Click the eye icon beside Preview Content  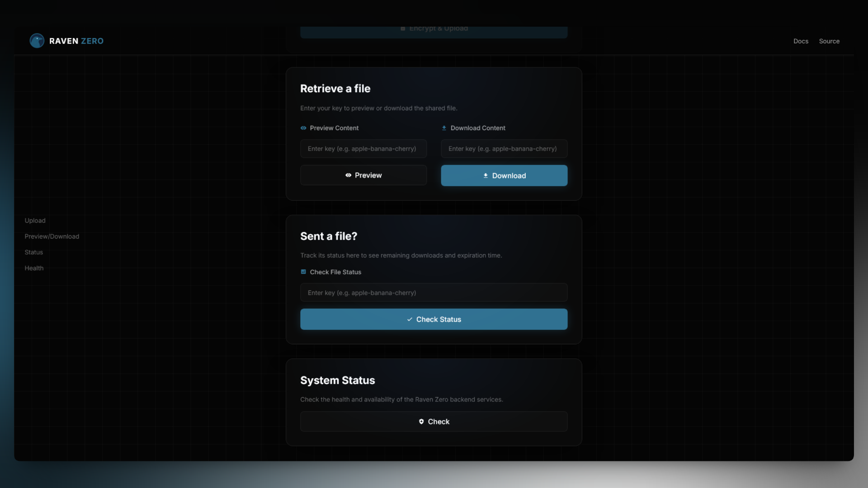(x=303, y=128)
